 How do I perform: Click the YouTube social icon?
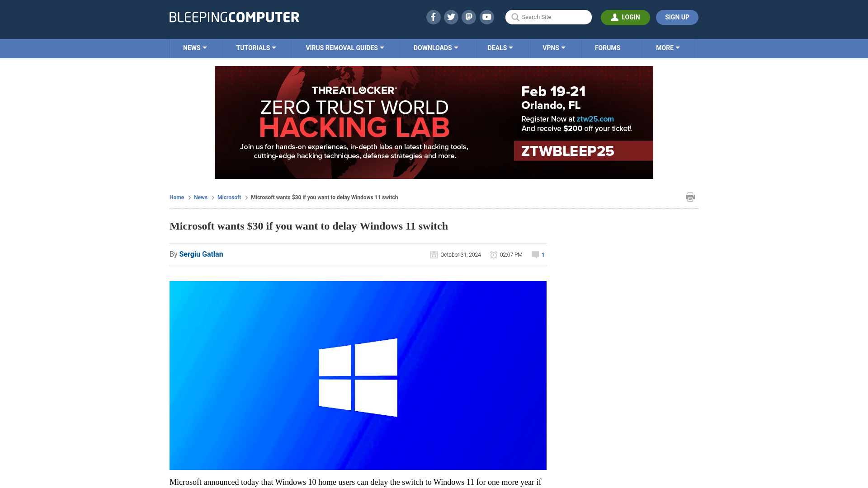tap(487, 17)
